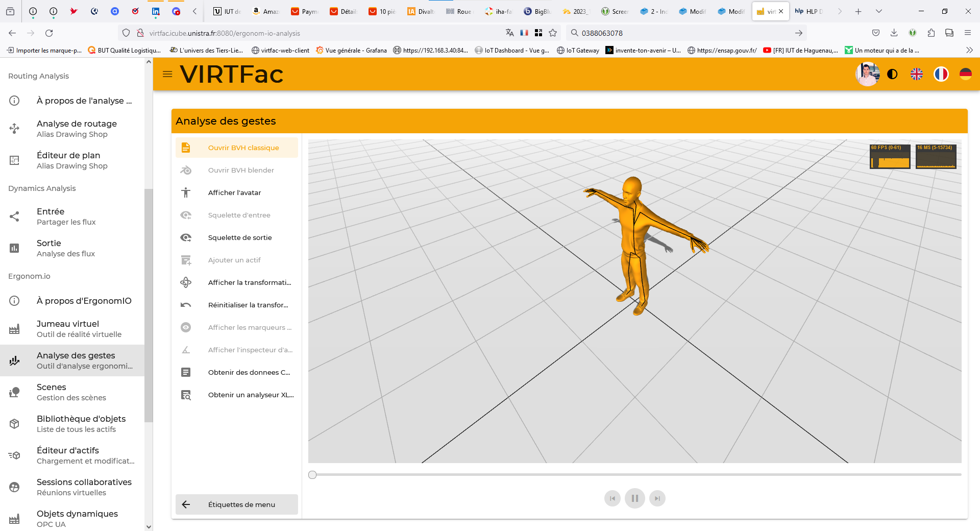Open Bibliothèque d'objets list

click(72, 424)
